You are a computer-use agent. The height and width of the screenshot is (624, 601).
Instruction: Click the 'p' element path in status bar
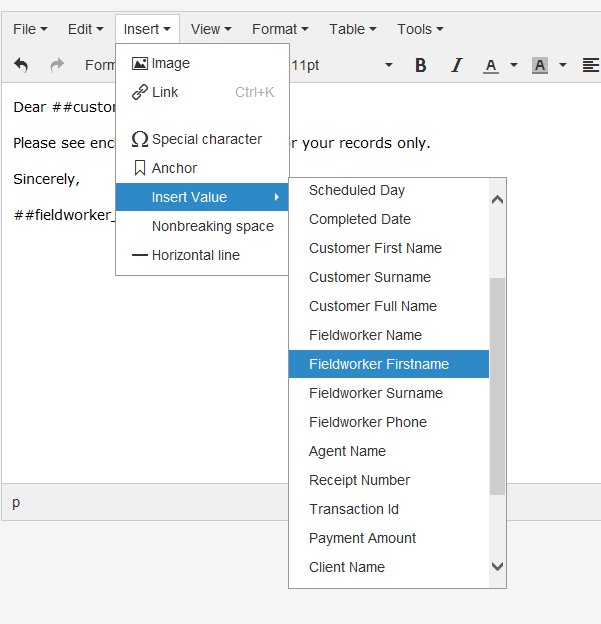point(16,502)
